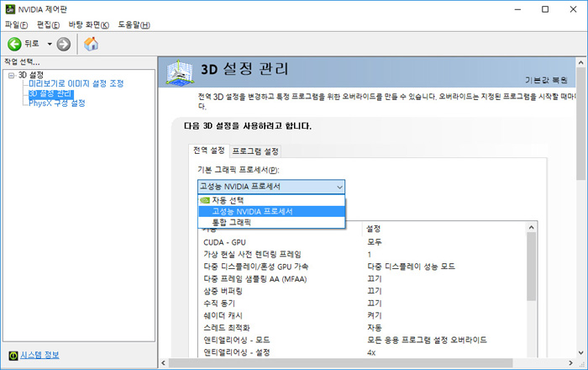The image size is (588, 370).
Task: Choose 자동 선택 from dropdown list
Action: 271,200
